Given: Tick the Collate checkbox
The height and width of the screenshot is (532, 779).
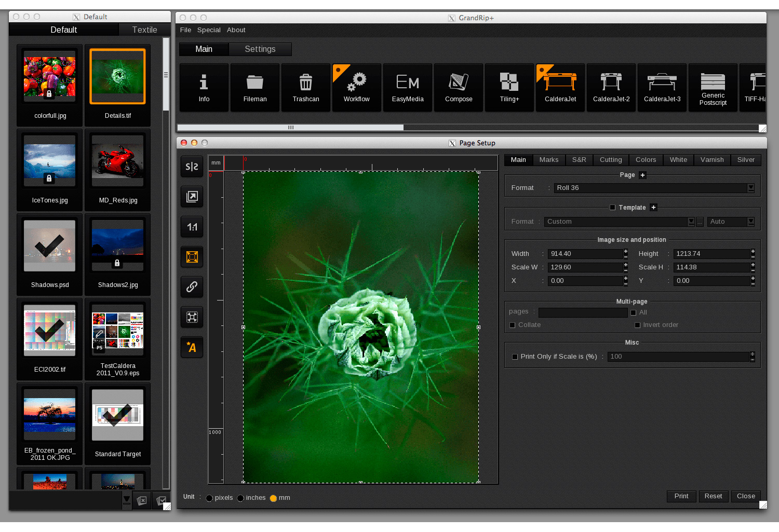Looking at the screenshot, I should pos(513,325).
